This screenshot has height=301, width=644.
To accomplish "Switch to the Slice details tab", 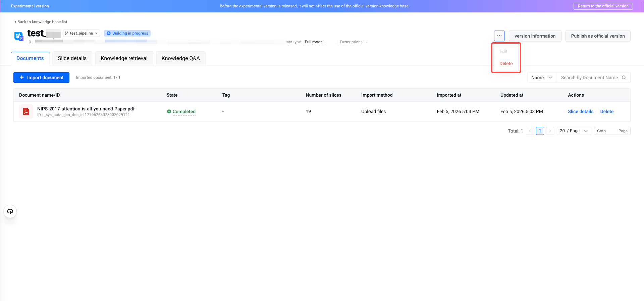I will click(x=72, y=58).
